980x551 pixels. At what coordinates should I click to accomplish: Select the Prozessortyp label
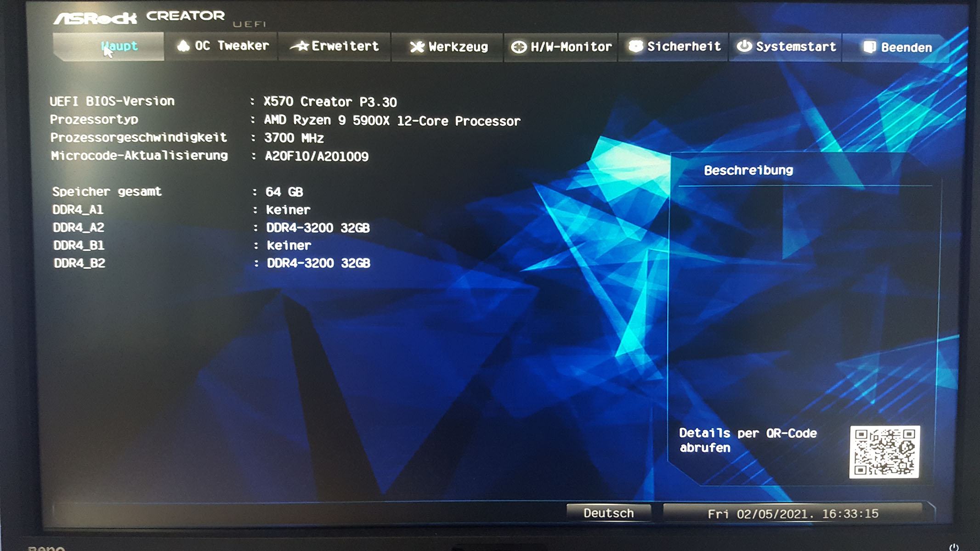(x=94, y=120)
